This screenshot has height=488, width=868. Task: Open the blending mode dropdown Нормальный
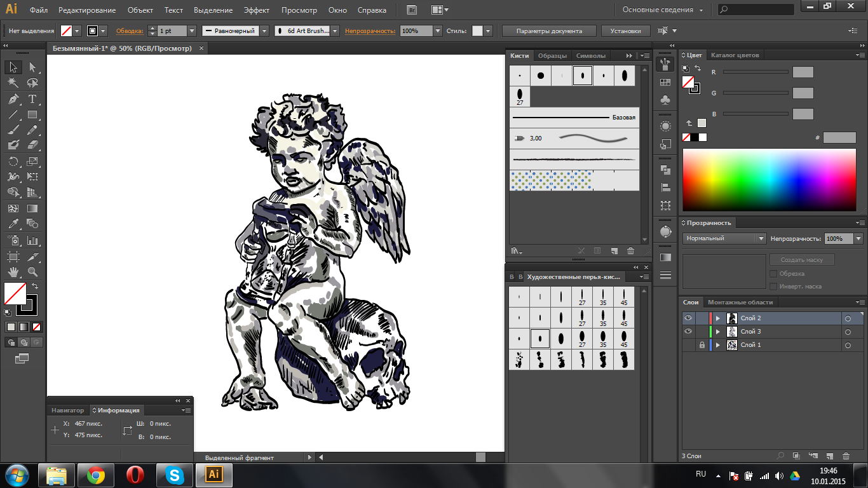pyautogui.click(x=724, y=238)
